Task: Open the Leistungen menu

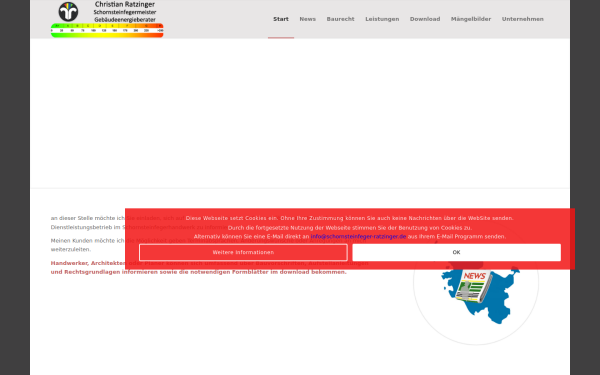Action: [x=382, y=19]
